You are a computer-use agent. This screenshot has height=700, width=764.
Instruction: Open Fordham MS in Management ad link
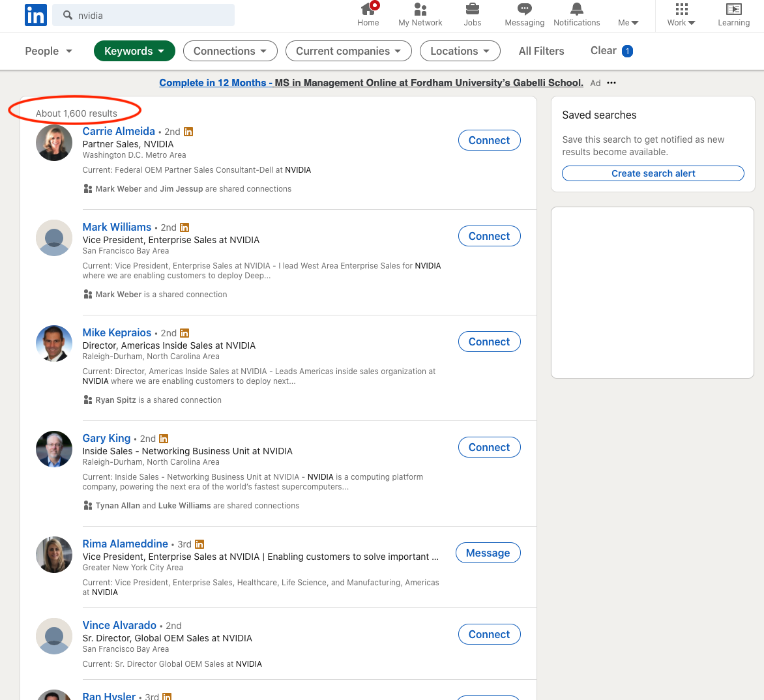371,83
